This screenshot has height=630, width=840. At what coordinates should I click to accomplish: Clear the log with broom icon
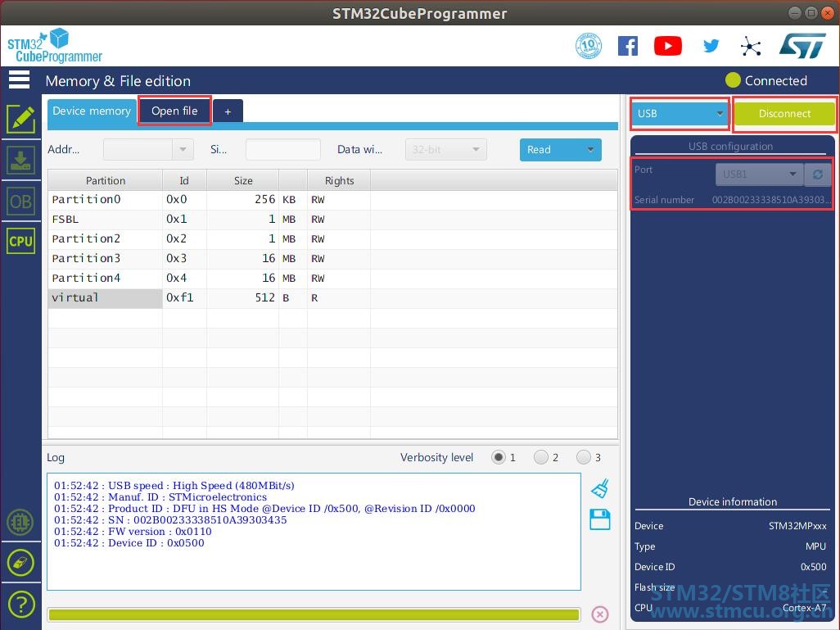(600, 488)
